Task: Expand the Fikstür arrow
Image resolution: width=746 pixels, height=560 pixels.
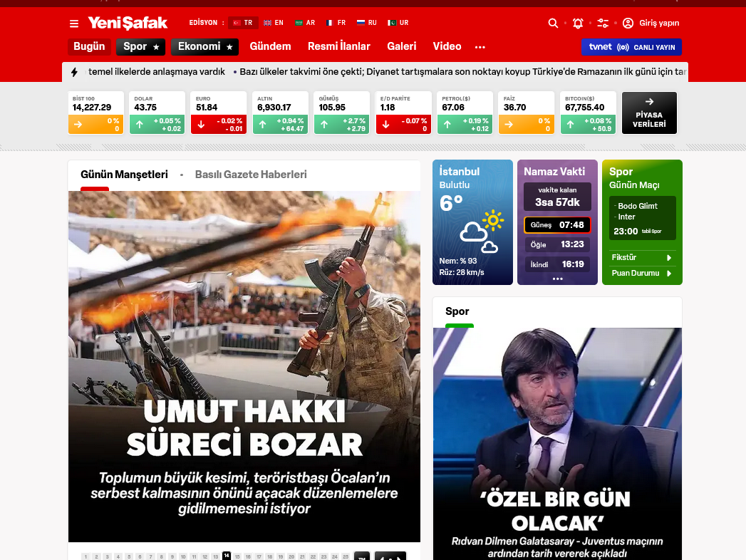Action: coord(668,257)
